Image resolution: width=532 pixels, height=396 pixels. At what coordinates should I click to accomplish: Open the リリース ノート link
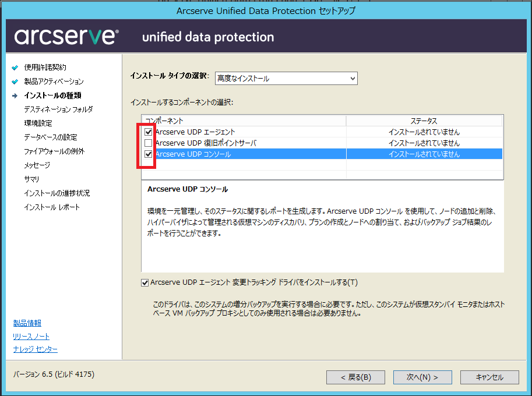tap(31, 337)
